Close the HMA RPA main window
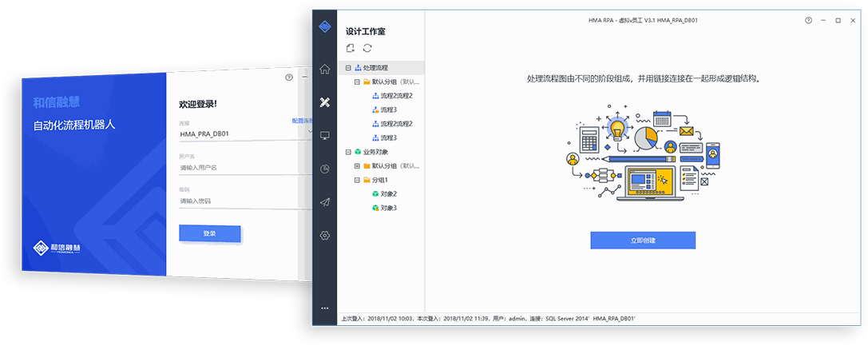The image size is (868, 346). [853, 20]
